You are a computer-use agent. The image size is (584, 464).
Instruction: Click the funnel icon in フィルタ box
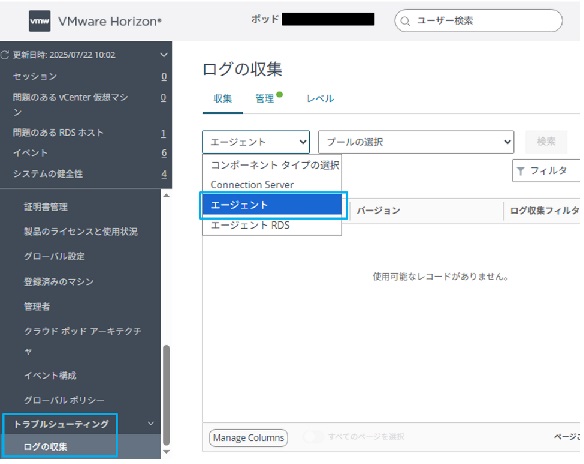(x=521, y=171)
